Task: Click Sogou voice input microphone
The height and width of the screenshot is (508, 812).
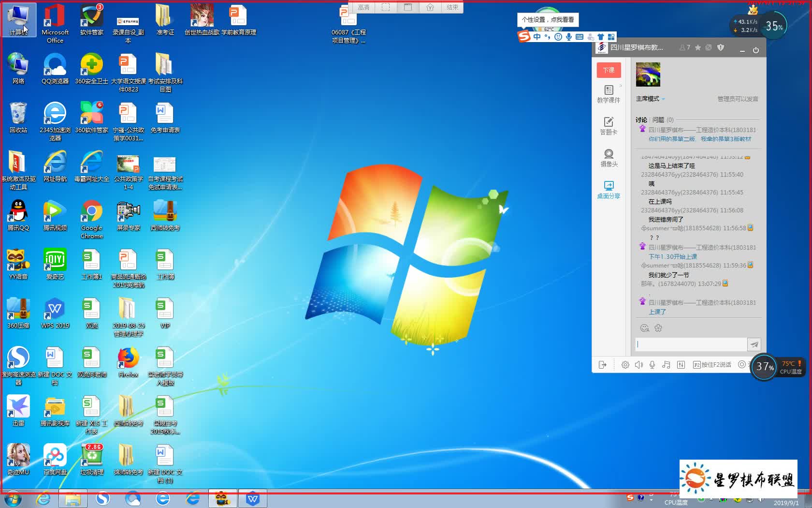Action: pyautogui.click(x=569, y=37)
